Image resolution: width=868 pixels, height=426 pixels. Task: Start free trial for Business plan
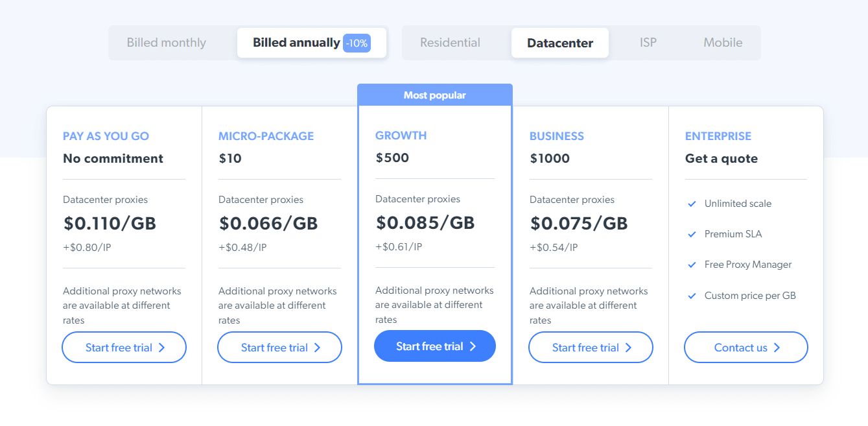coord(591,348)
